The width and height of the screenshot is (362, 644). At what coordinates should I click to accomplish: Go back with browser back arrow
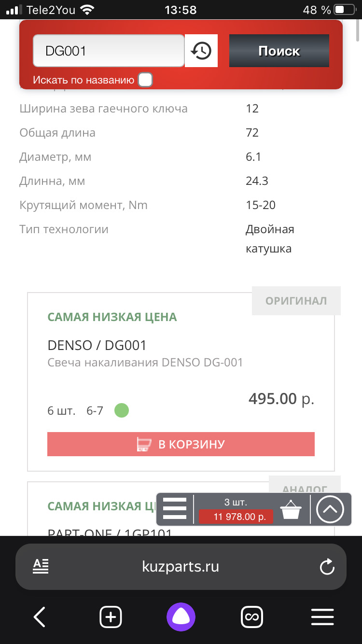40,617
